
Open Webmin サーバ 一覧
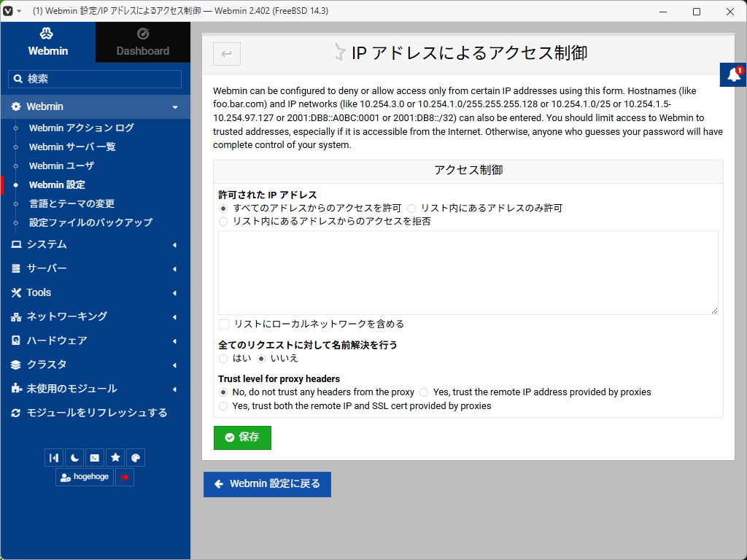72,147
